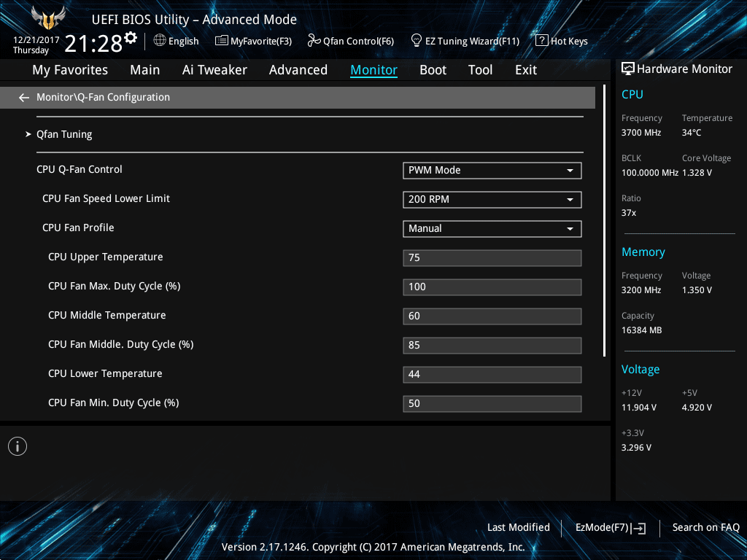
Task: Click the Hardware Monitor panel title
Action: pos(684,69)
